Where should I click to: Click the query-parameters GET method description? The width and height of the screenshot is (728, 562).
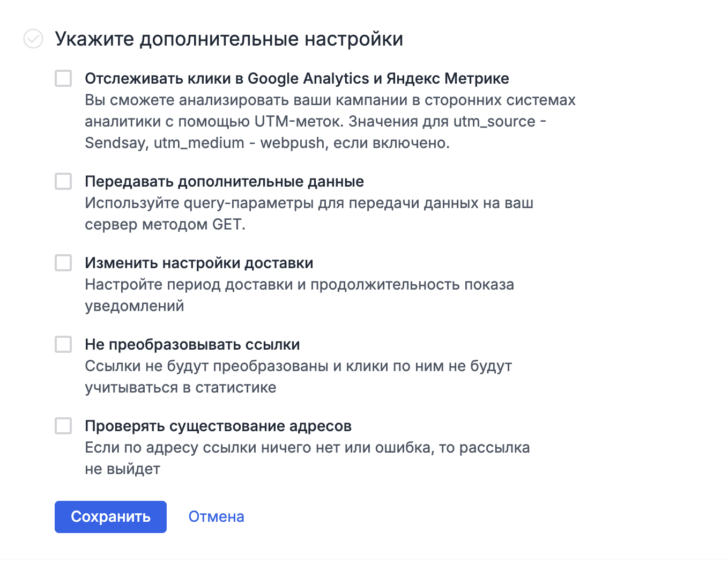(x=309, y=213)
